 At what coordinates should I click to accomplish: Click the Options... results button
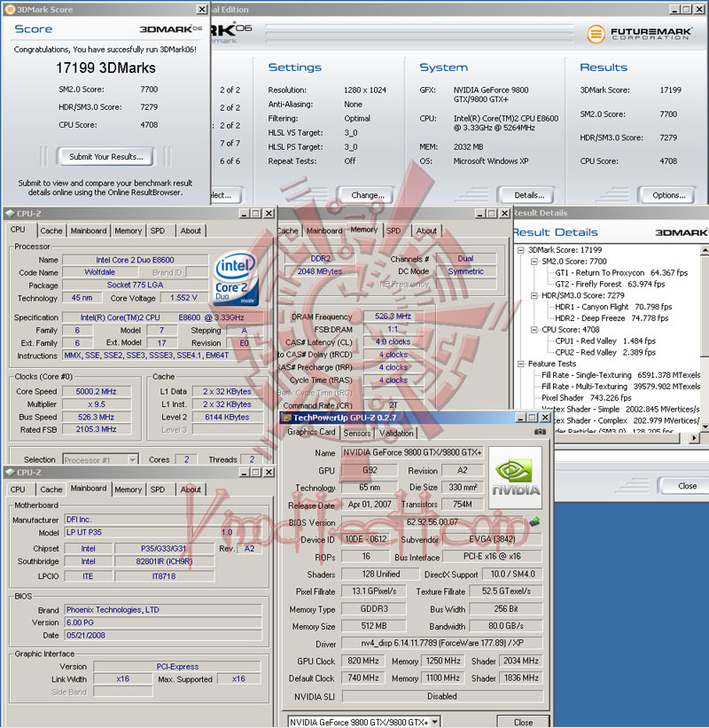click(668, 195)
